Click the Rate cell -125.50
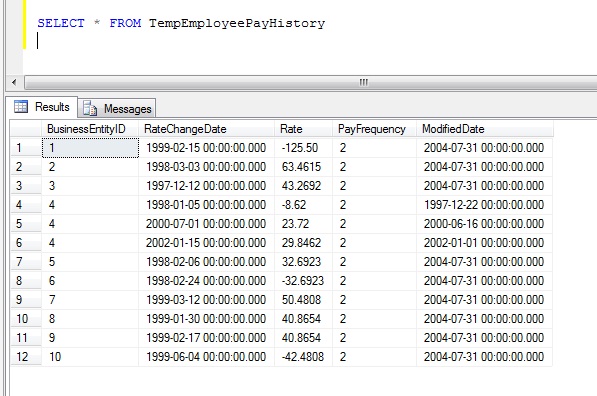The height and width of the screenshot is (396, 597). pyautogui.click(x=303, y=148)
